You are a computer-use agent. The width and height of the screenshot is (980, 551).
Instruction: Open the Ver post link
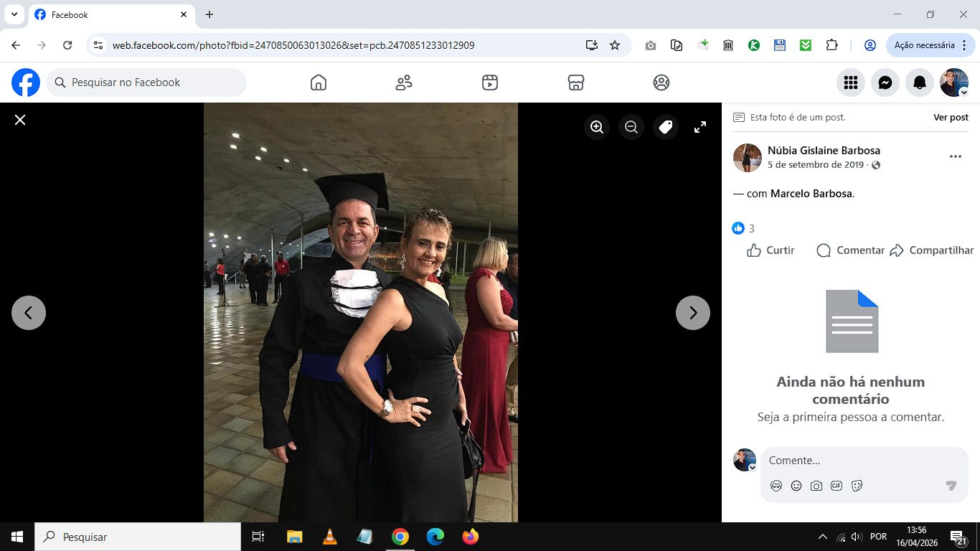951,117
